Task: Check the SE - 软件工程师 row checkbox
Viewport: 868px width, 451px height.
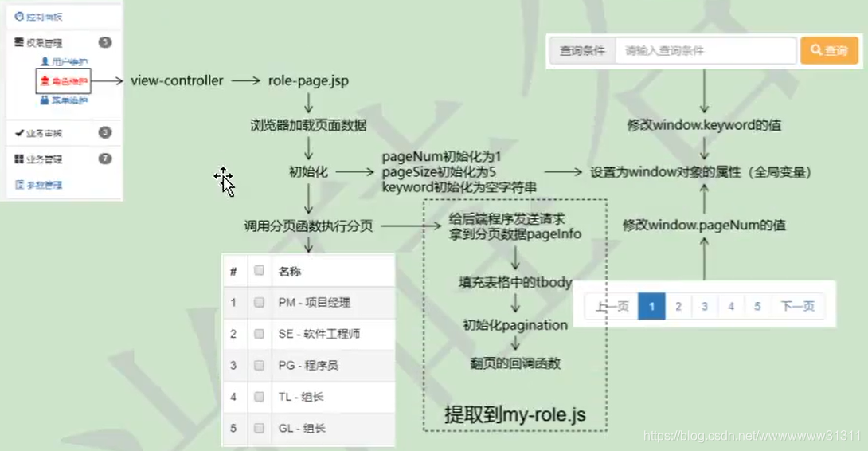Action: [259, 334]
